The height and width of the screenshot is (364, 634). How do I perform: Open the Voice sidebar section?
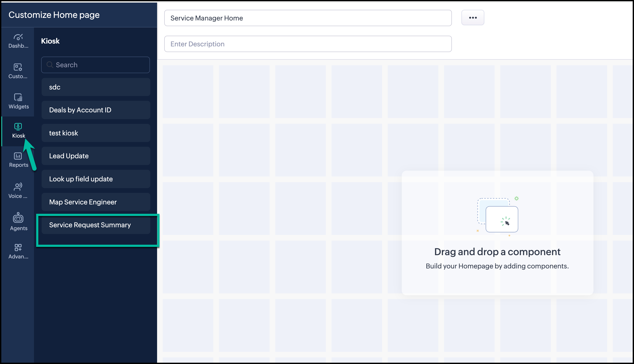pos(18,190)
